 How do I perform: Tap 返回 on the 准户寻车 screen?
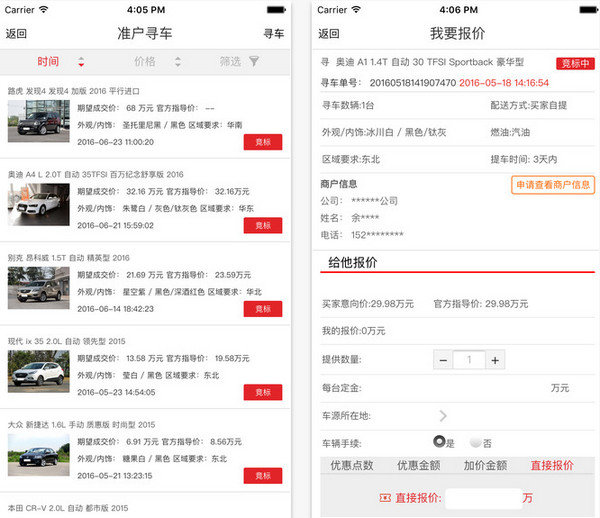tap(16, 34)
